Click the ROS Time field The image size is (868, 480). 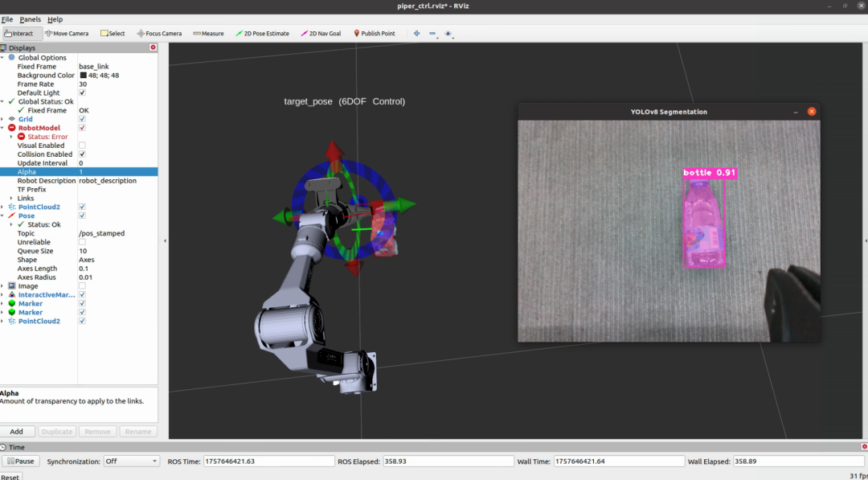coord(269,462)
